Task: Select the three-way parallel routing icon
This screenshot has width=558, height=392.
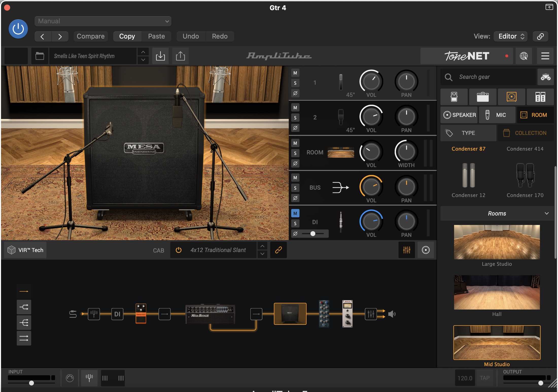Action: click(24, 323)
